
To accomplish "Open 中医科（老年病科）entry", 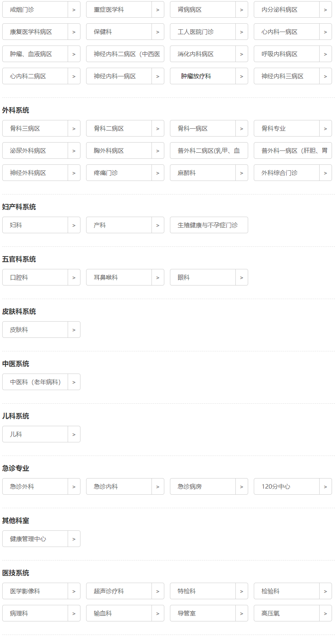I will click(x=35, y=382).
